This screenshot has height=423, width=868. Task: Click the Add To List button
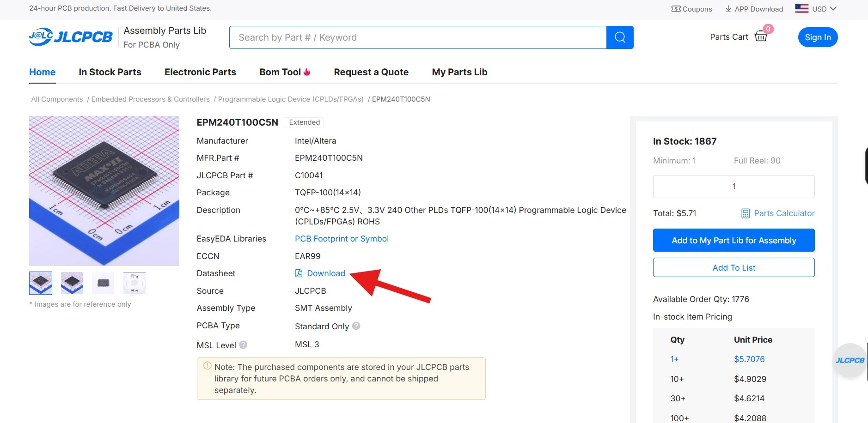(734, 267)
